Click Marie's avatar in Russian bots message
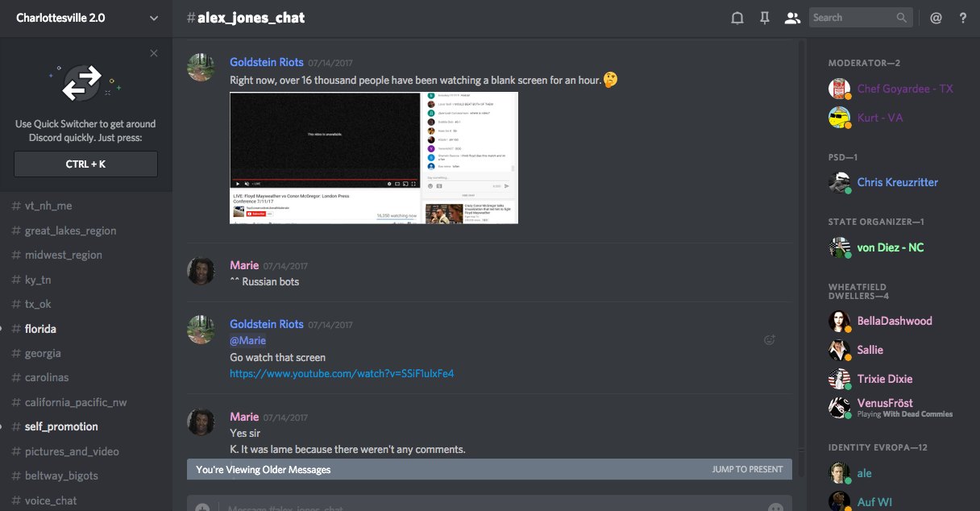The height and width of the screenshot is (511, 980). click(x=201, y=272)
